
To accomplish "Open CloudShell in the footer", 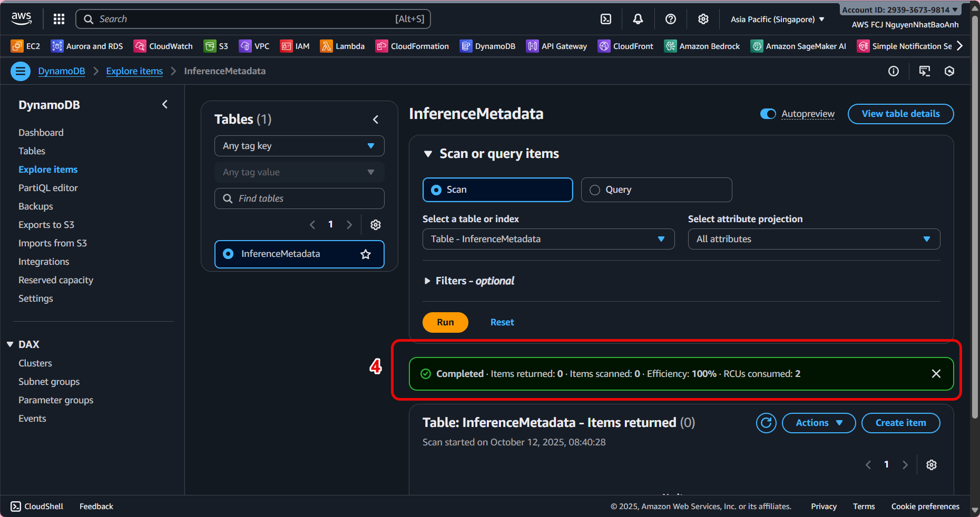I will (37, 506).
